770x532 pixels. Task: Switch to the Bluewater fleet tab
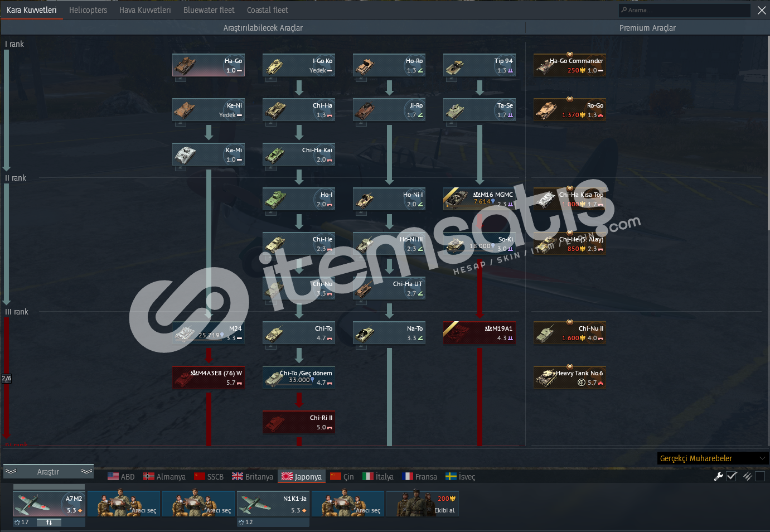pyautogui.click(x=209, y=10)
